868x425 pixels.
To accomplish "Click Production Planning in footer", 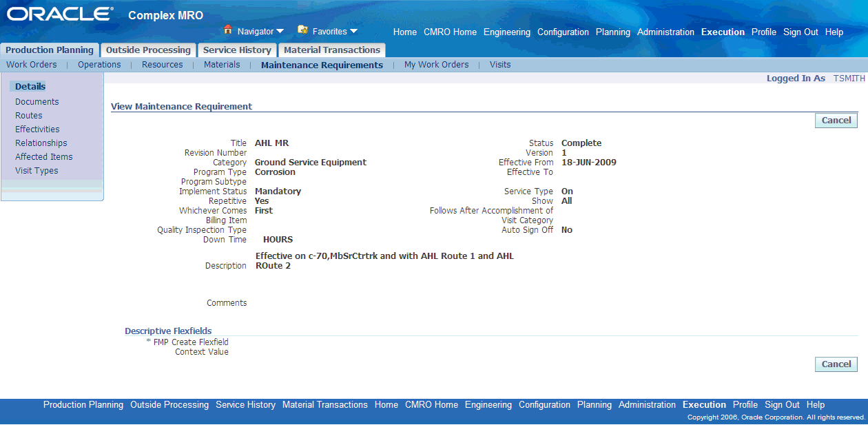I will 83,405.
